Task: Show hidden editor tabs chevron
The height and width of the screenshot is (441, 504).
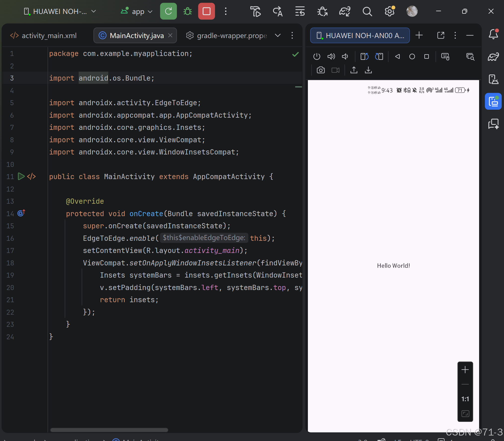Action: tap(278, 36)
